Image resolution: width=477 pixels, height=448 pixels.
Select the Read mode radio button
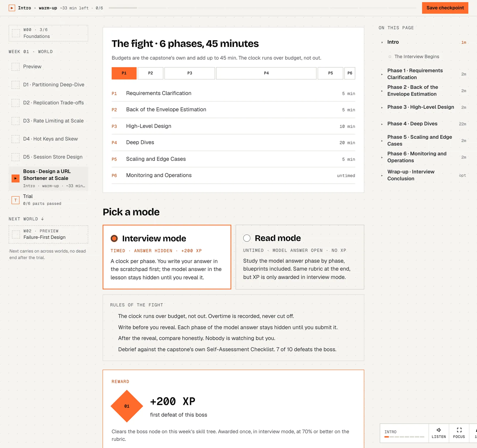click(247, 238)
